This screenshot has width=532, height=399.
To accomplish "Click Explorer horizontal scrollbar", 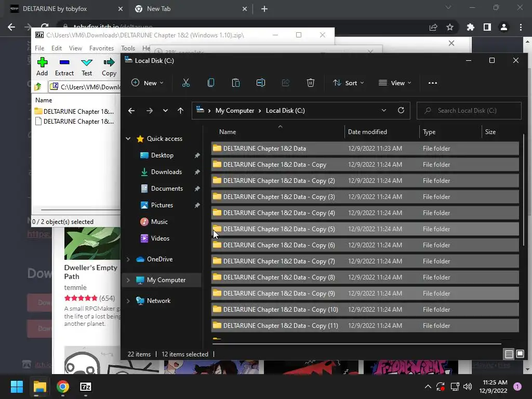I will [x=356, y=344].
